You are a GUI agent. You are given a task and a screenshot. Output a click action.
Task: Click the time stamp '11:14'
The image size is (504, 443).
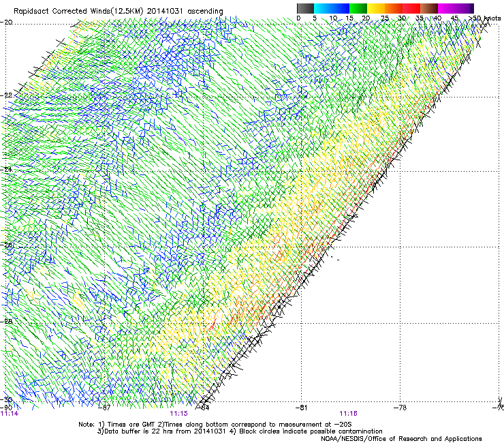[10, 414]
